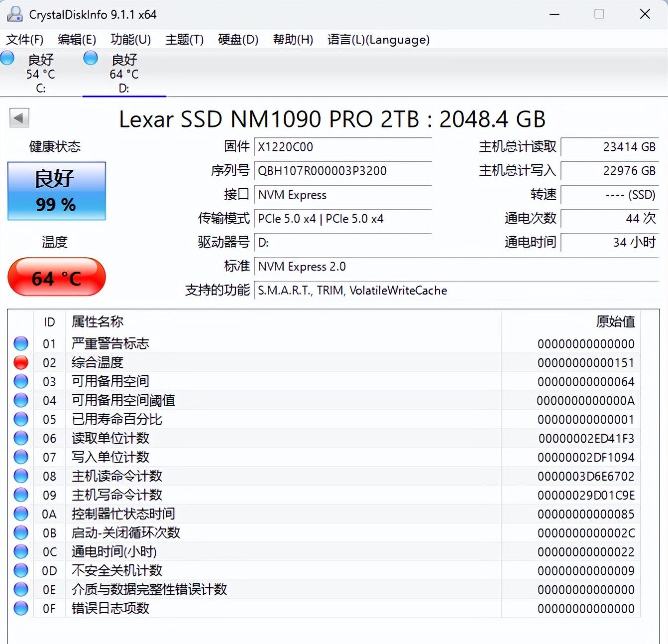The width and height of the screenshot is (668, 644).
Task: Click the status dot of the D: drive
Action: (91, 58)
